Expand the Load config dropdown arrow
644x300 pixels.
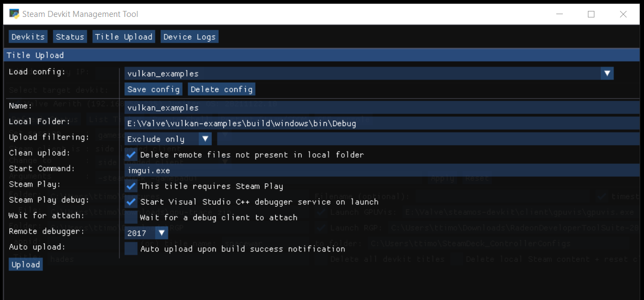(607, 74)
